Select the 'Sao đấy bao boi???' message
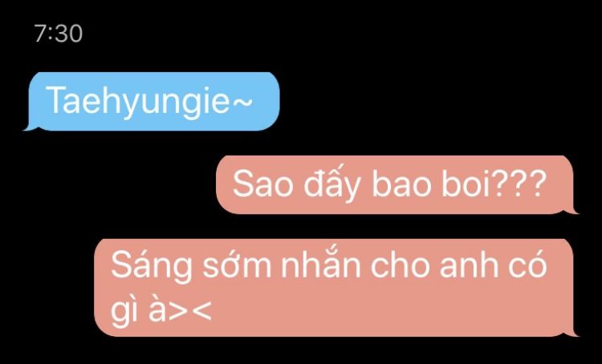 pos(397,184)
